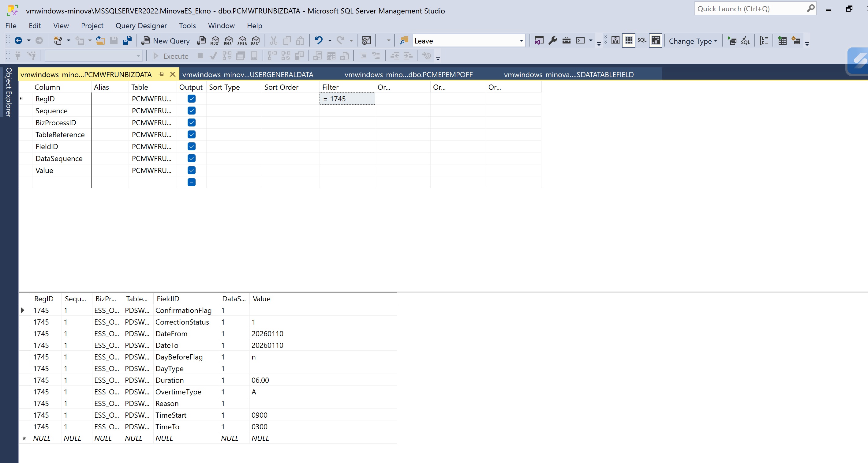The height and width of the screenshot is (463, 868).
Task: Expand the Object Explorer side panel
Action: (x=9, y=92)
